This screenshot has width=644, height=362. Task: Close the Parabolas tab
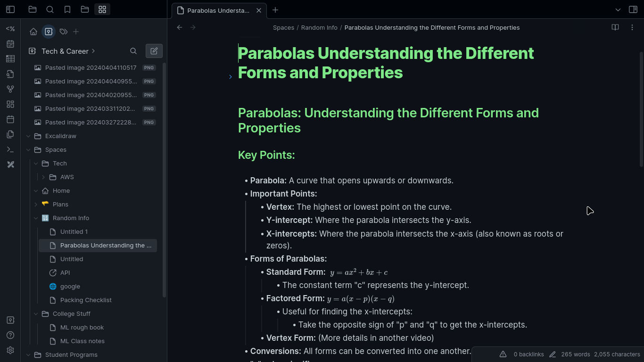click(x=259, y=10)
